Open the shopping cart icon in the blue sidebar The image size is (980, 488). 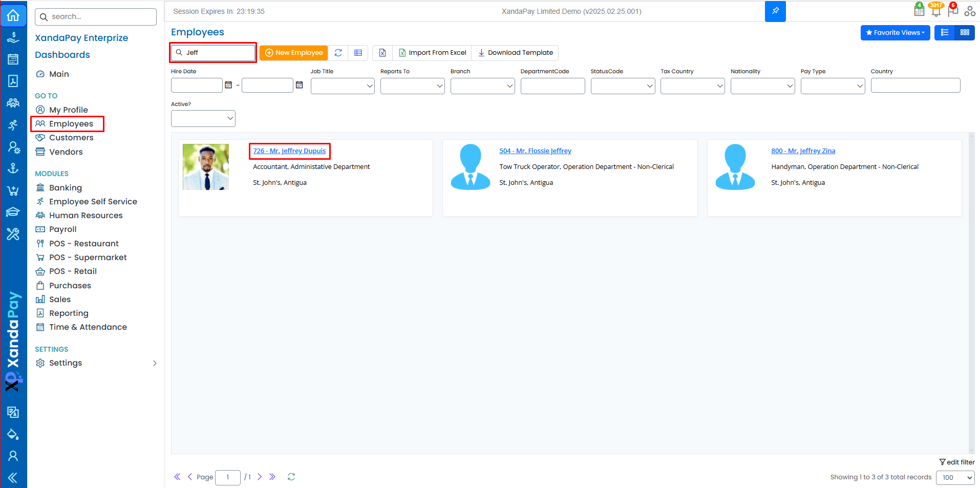pyautogui.click(x=13, y=190)
